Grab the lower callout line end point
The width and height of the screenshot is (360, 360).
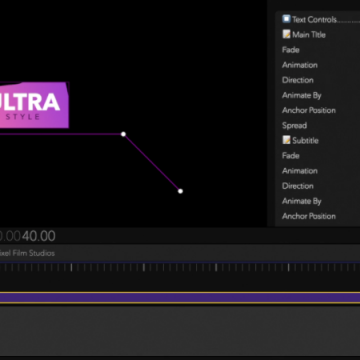180,191
